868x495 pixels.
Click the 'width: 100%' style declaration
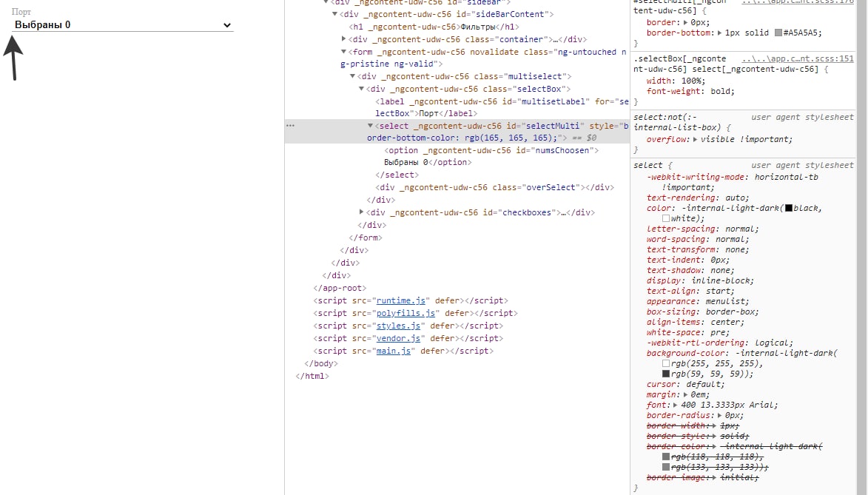point(676,81)
